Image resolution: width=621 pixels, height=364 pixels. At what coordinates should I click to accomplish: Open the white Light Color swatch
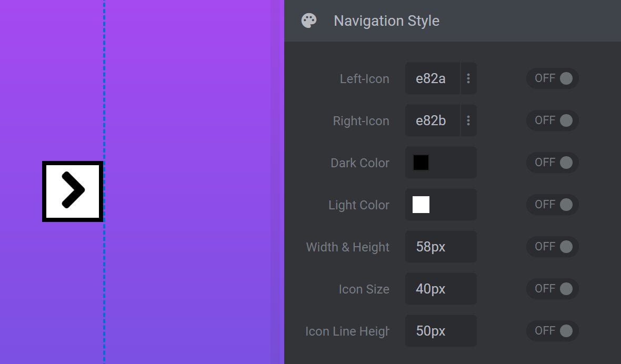tap(420, 205)
